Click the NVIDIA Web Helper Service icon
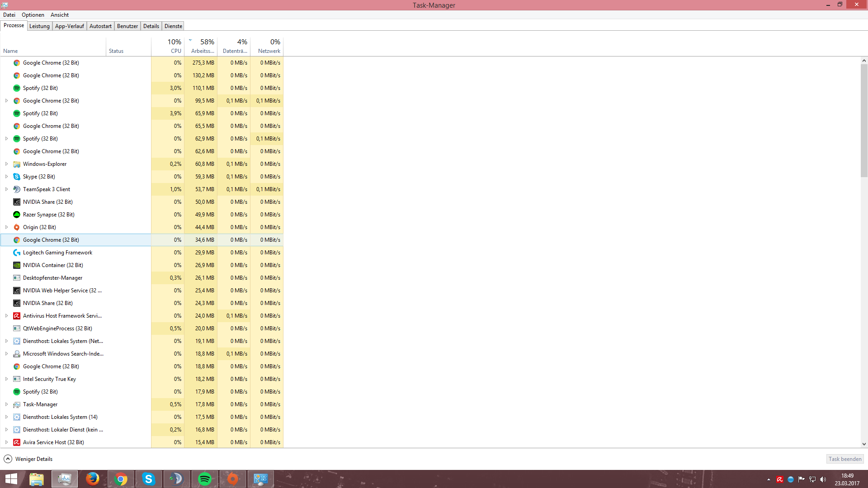 pyautogui.click(x=17, y=291)
